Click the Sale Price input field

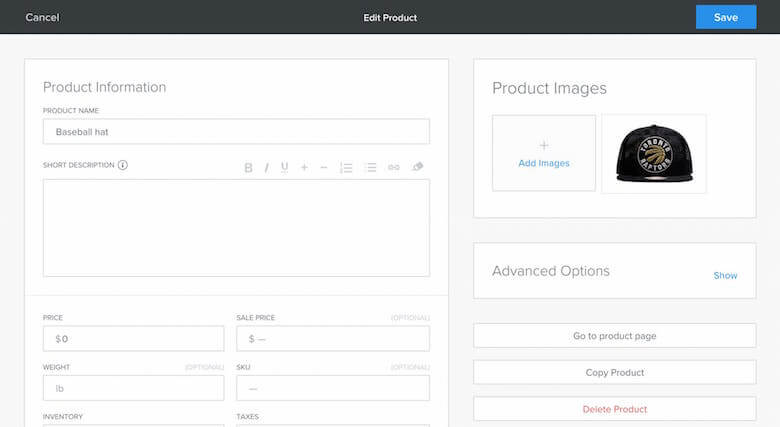click(332, 339)
